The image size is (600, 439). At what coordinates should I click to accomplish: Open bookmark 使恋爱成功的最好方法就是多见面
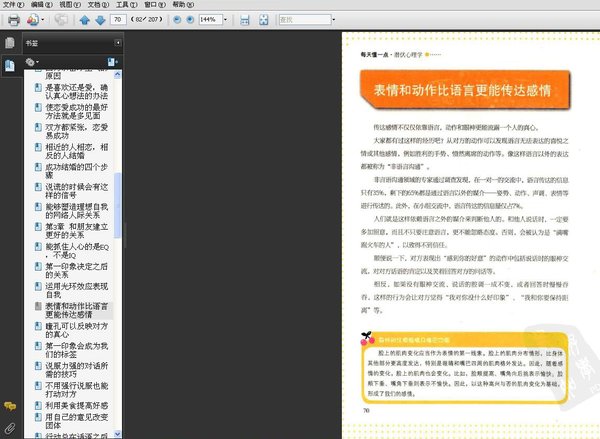(x=77, y=111)
